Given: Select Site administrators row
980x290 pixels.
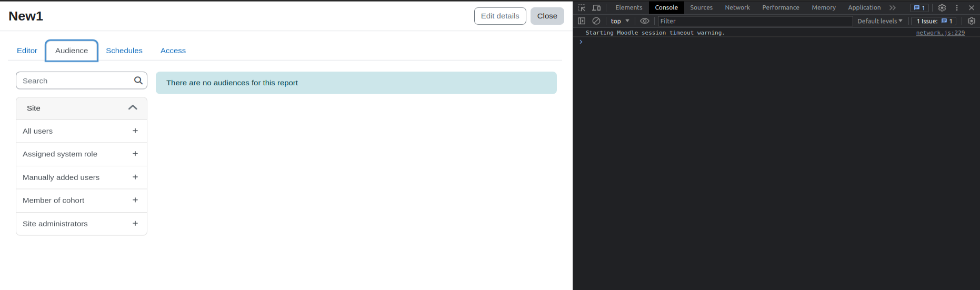Looking at the screenshot, I should [x=82, y=224].
